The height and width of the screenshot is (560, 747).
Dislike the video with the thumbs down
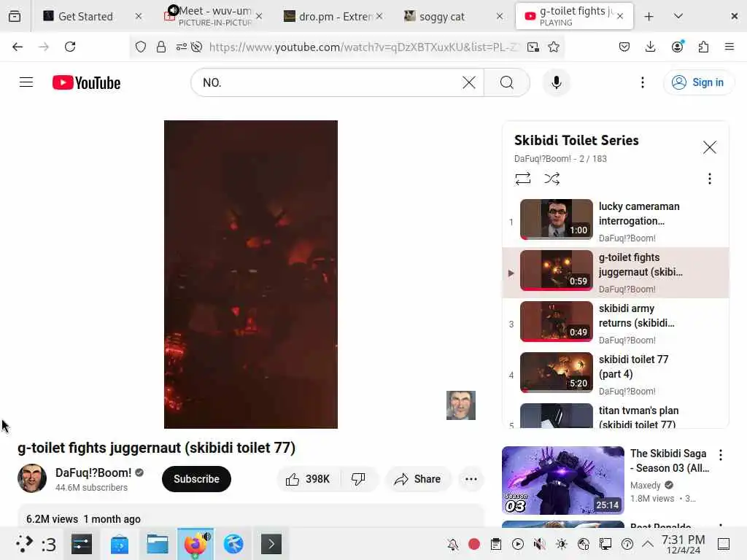pos(358,478)
